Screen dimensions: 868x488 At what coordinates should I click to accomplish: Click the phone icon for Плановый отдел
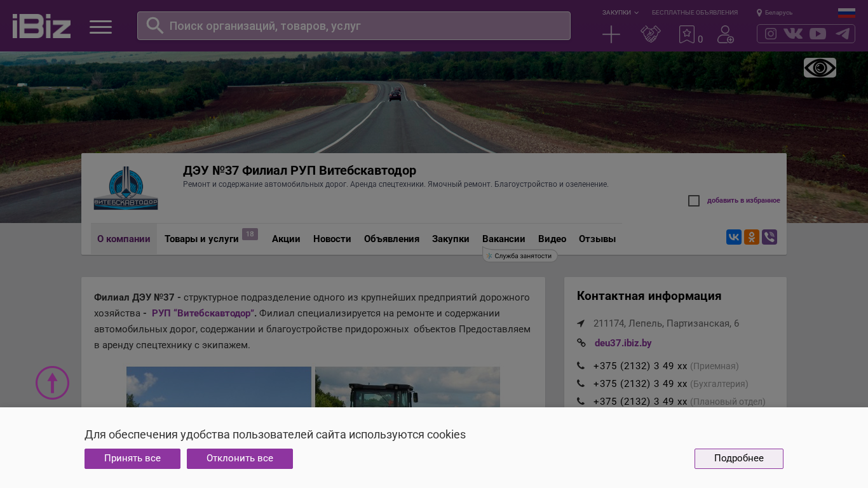581,402
